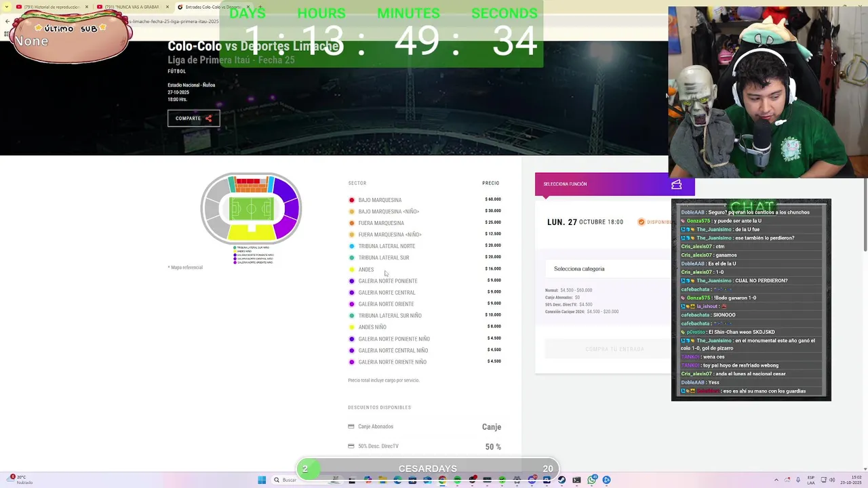
Task: Select the FUERA MARQUESINA sector row
Action: [425, 223]
